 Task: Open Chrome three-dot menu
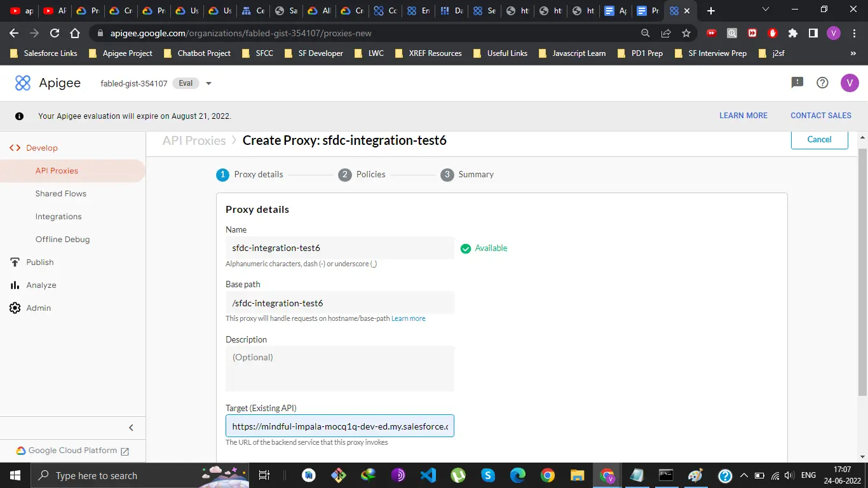pos(854,33)
